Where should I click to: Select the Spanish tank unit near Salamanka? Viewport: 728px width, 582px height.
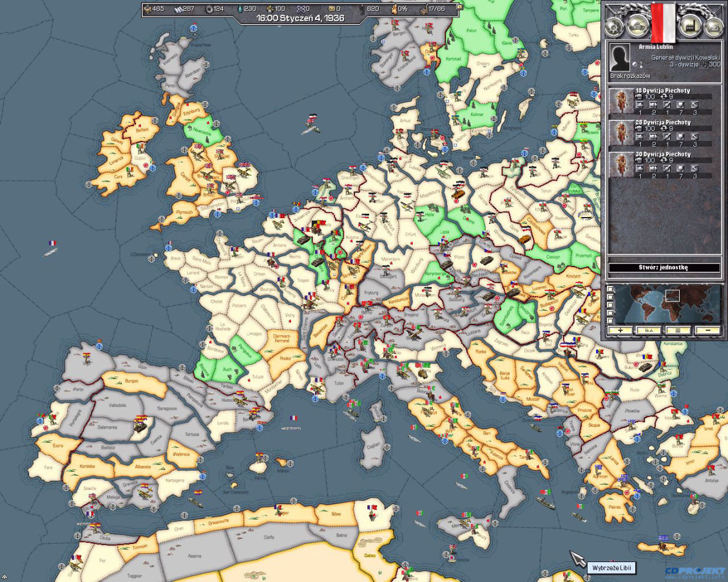coord(140,425)
